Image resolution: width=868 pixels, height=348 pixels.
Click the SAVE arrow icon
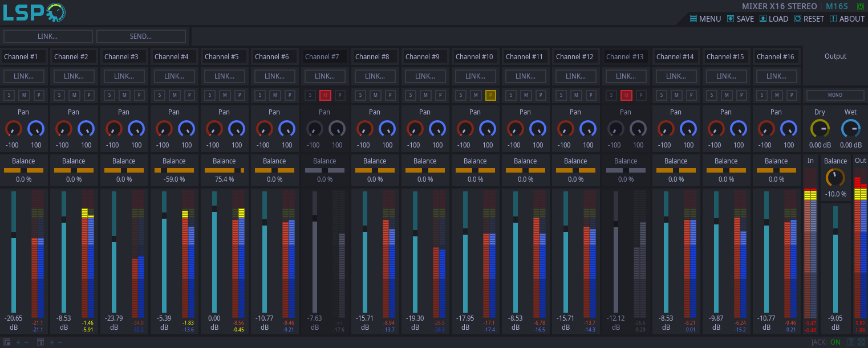point(731,18)
